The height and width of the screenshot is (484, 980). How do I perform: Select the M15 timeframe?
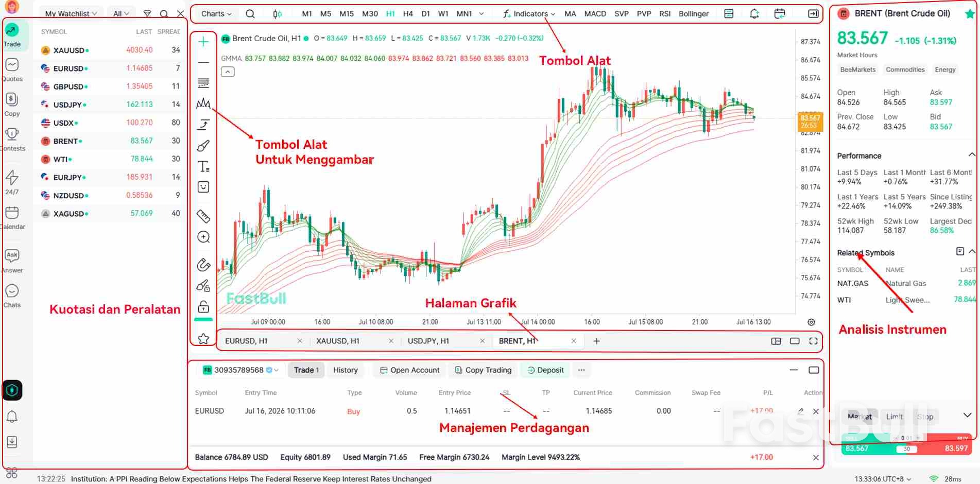coord(347,14)
